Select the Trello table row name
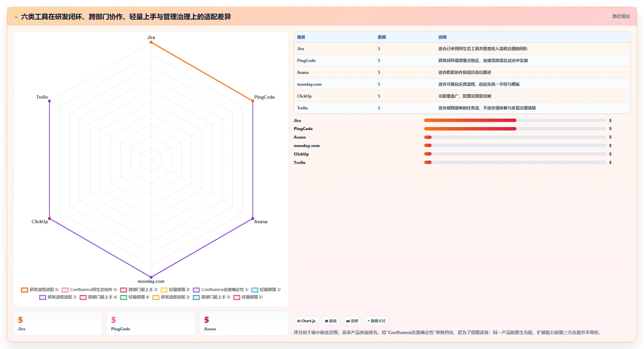Image resolution: width=644 pixels, height=349 pixels. tap(303, 108)
